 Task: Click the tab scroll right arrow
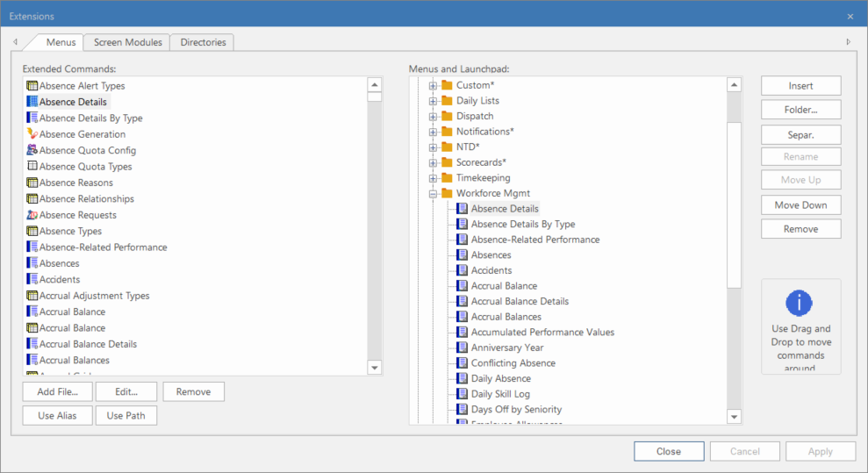point(848,41)
